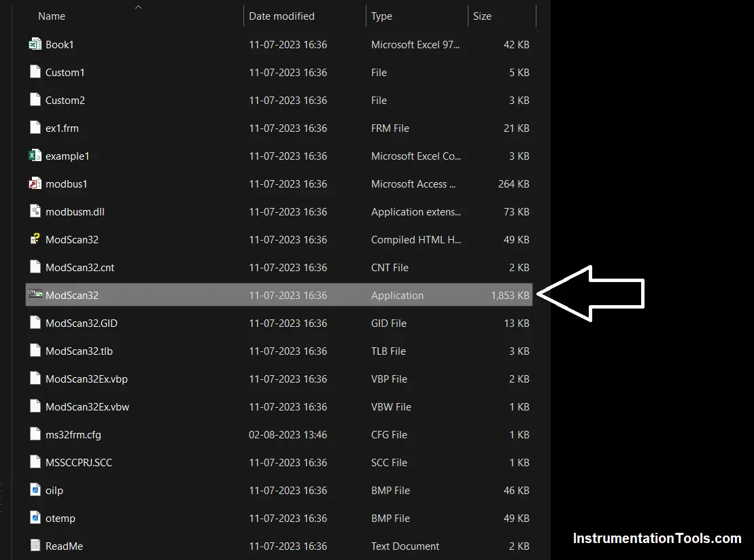Screen dimensions: 754x560
Task: Click the Microsoft Access ... type entry
Action: tap(413, 184)
